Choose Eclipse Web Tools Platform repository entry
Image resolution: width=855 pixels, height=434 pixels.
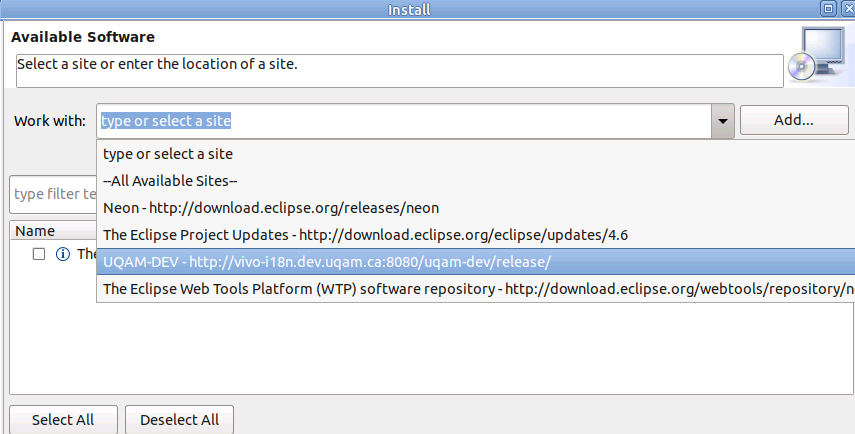click(475, 288)
